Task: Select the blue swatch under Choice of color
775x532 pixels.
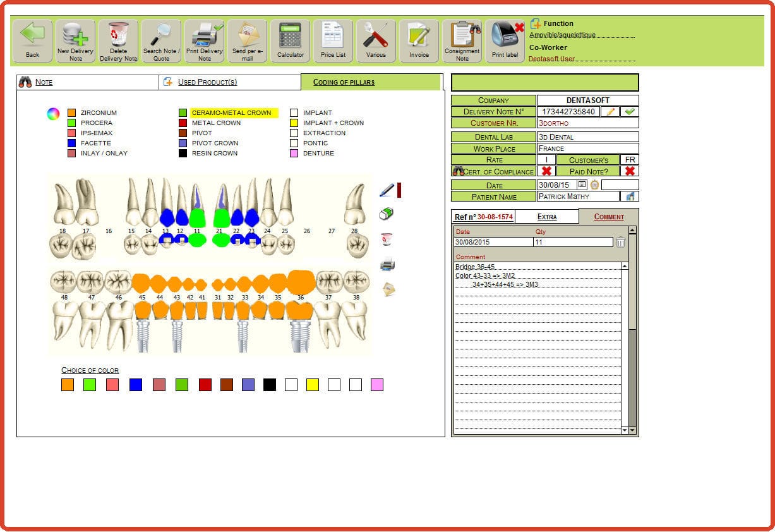Action: tap(135, 384)
